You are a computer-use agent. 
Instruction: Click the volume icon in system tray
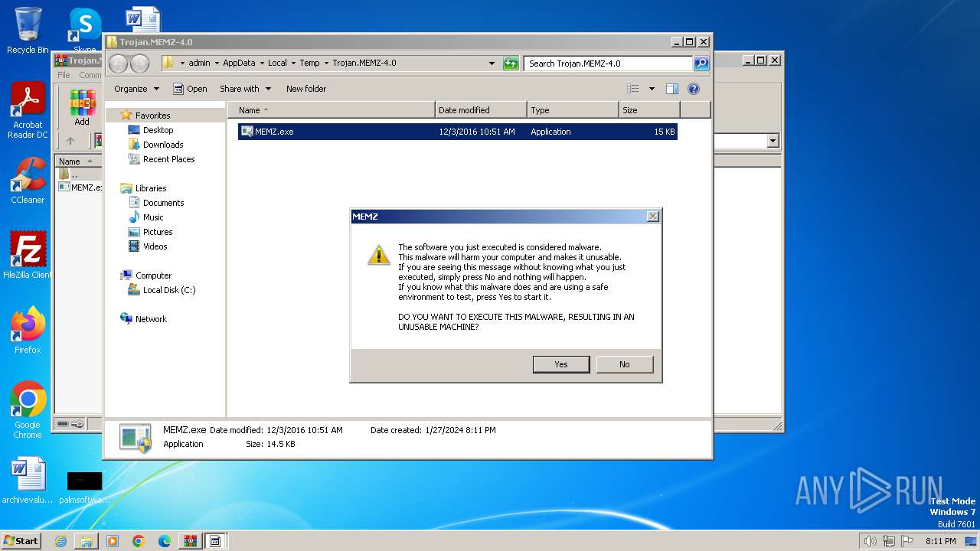[870, 541]
